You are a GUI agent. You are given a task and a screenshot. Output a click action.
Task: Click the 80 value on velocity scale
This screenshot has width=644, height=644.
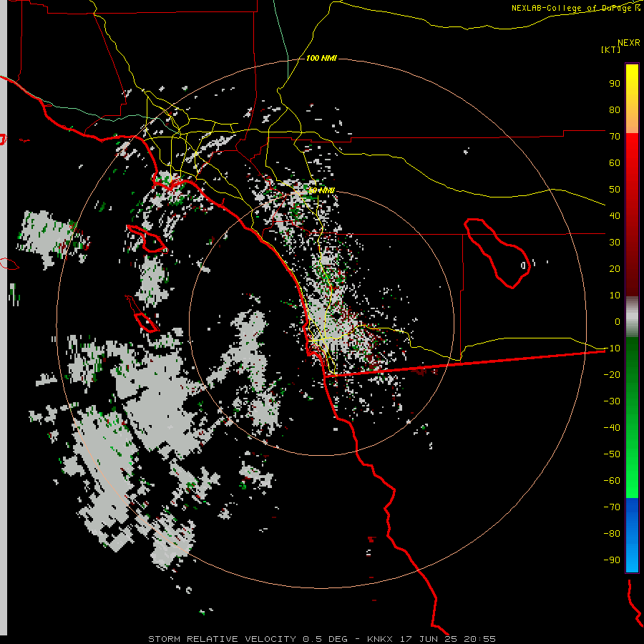point(615,109)
